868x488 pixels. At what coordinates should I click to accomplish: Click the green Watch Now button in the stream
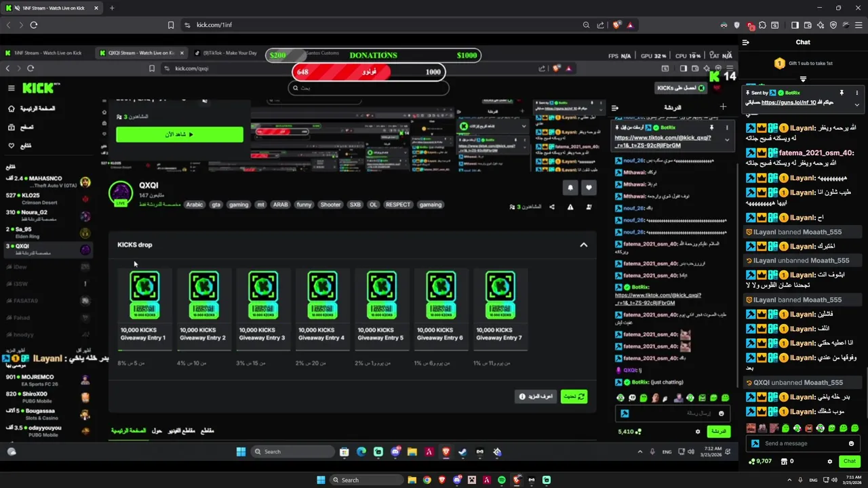pyautogui.click(x=180, y=134)
